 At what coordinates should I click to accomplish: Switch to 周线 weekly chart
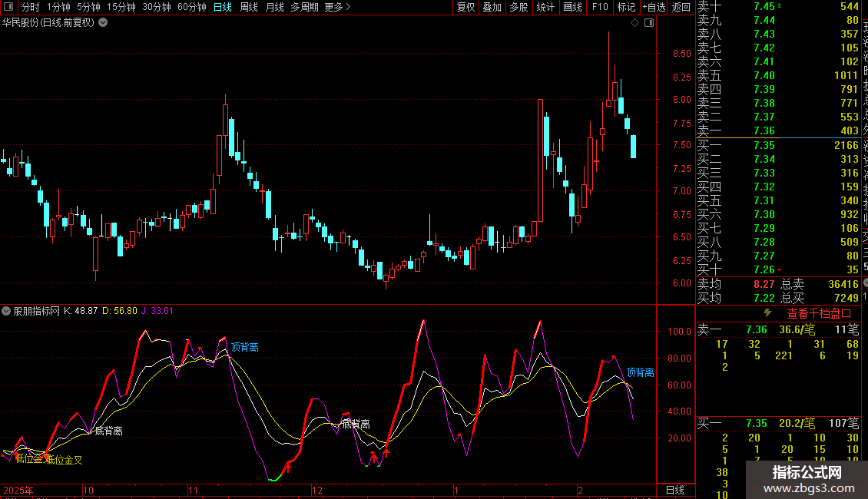click(249, 7)
